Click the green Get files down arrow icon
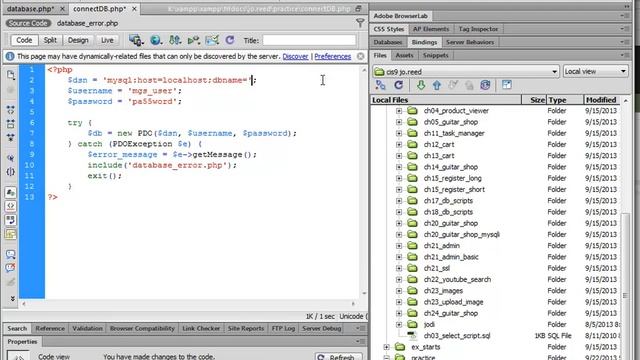Screen dimensions: 640x360 point(421,85)
